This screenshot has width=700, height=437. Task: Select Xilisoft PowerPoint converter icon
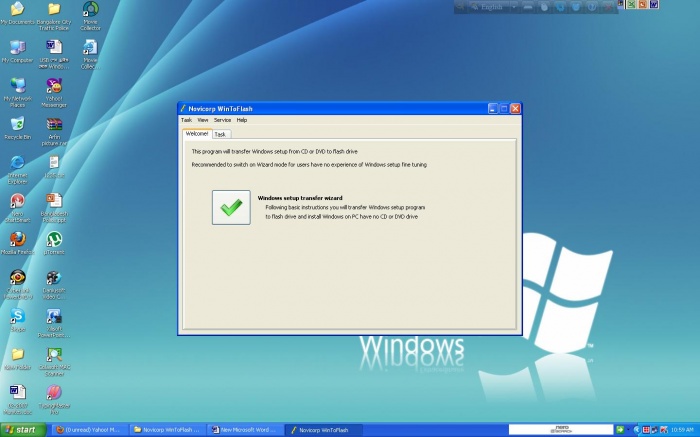(x=54, y=323)
